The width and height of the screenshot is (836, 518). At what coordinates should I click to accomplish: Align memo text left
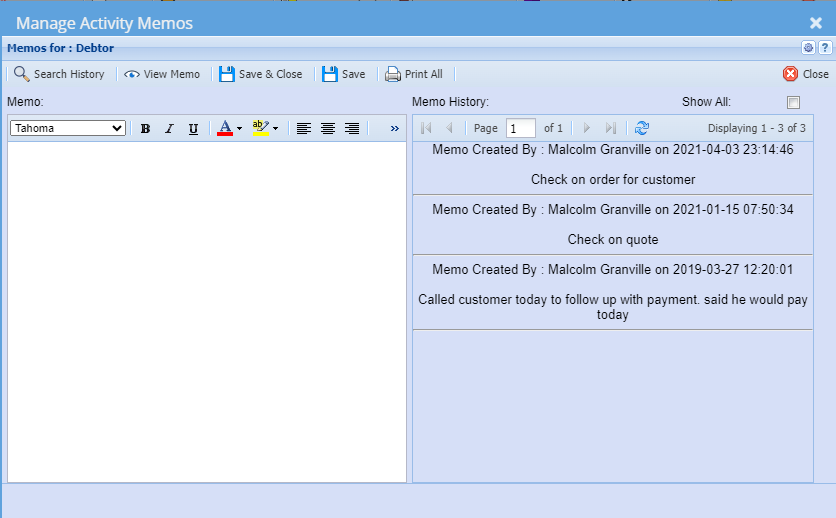click(x=304, y=129)
